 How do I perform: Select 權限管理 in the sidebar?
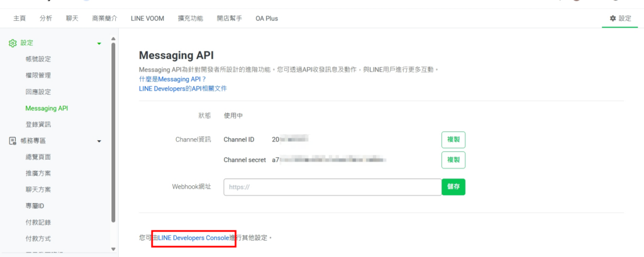pos(38,75)
